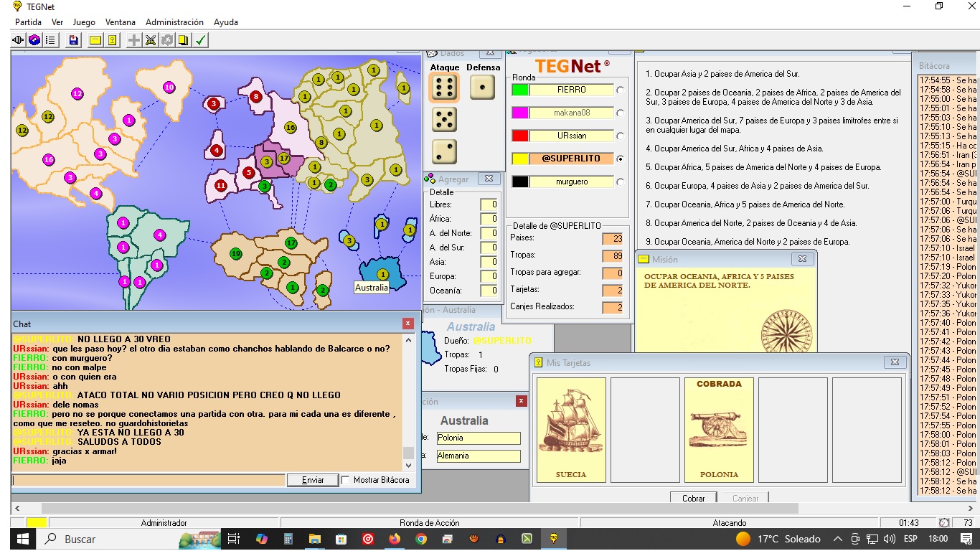Show mission with yellow card toolbar icon
The image size is (980, 551).
pos(95,40)
